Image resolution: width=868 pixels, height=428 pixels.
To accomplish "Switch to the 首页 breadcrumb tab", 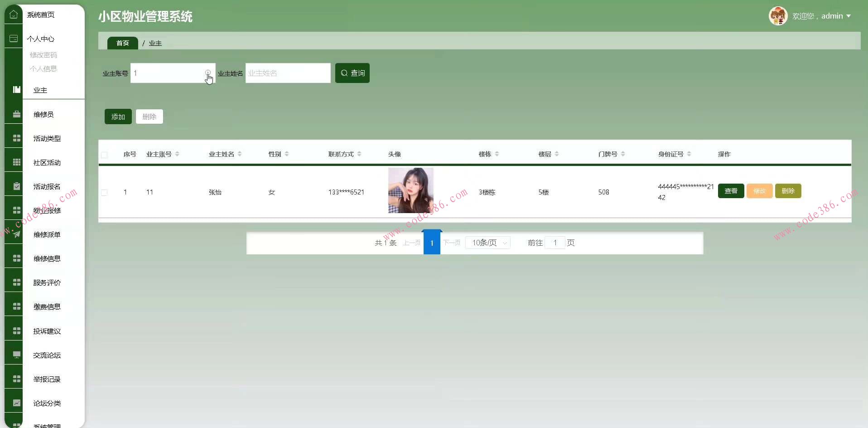I will click(122, 43).
